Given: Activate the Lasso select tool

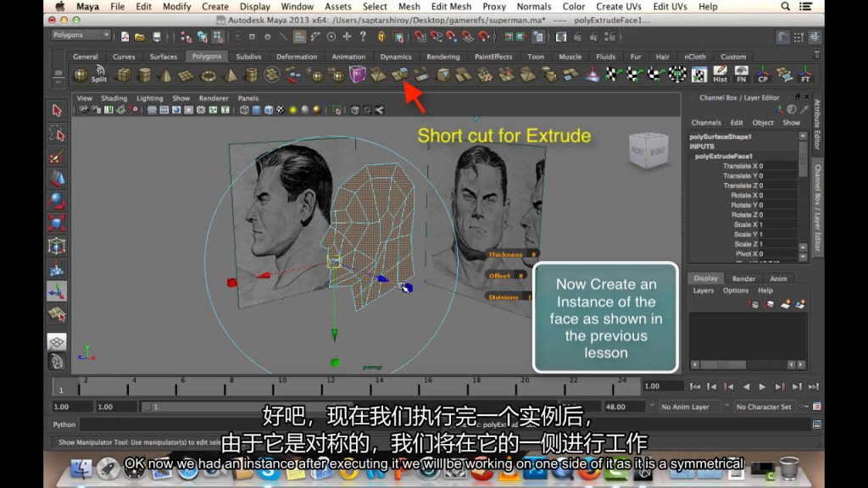Looking at the screenshot, I should coord(57,133).
